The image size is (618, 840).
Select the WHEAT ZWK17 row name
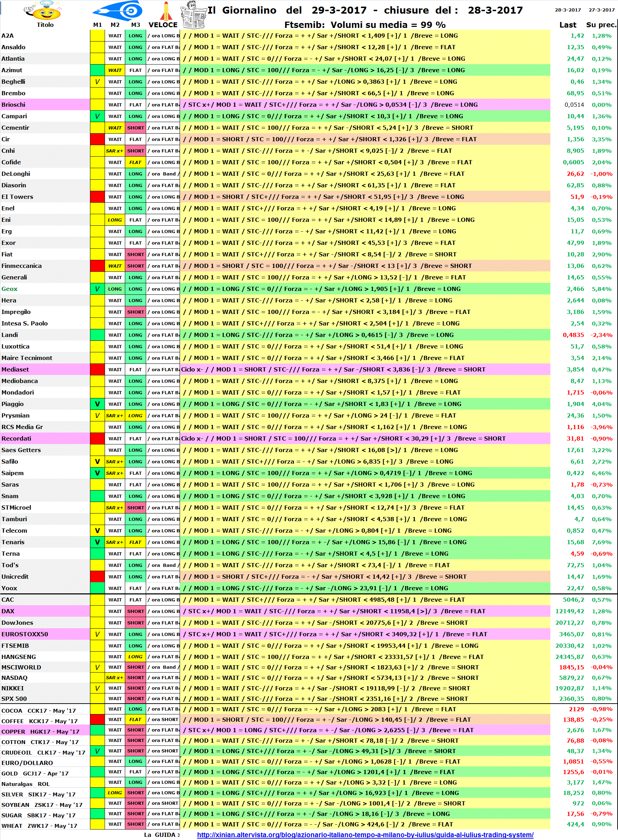pos(39,826)
